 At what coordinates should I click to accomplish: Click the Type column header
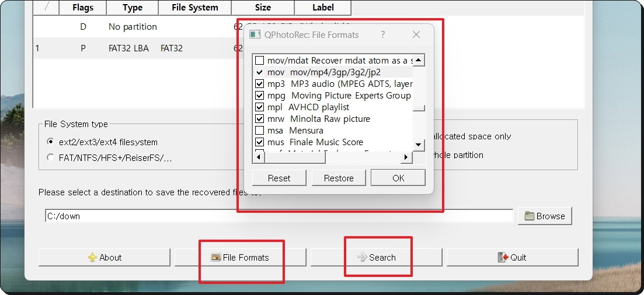pos(133,8)
